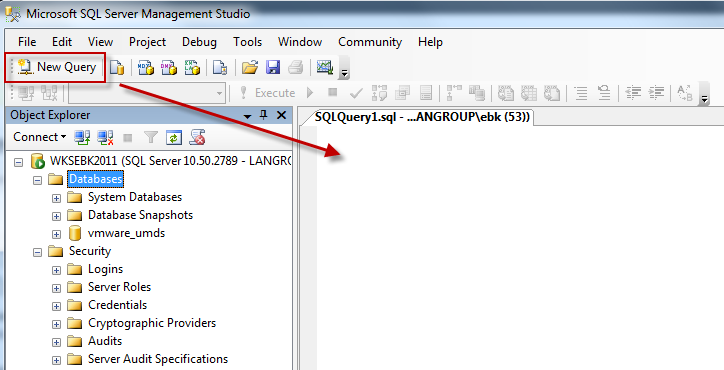
Task: Save the query with the floppy icon
Action: (x=273, y=67)
